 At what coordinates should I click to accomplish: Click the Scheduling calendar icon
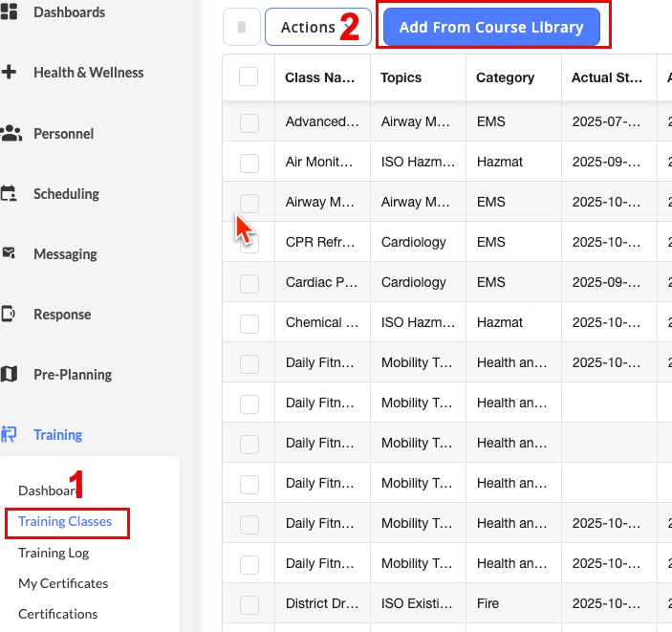click(10, 194)
